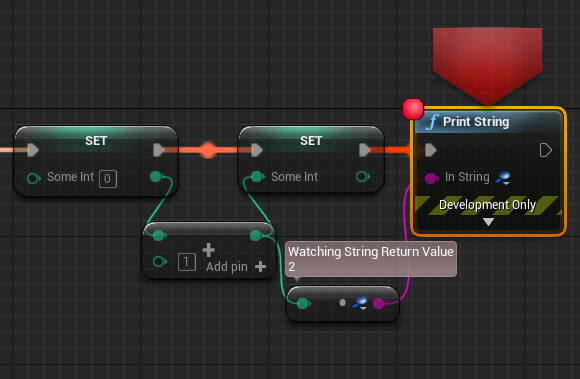Select the second SET node header
Screen dimensions: 580x379
(311, 141)
